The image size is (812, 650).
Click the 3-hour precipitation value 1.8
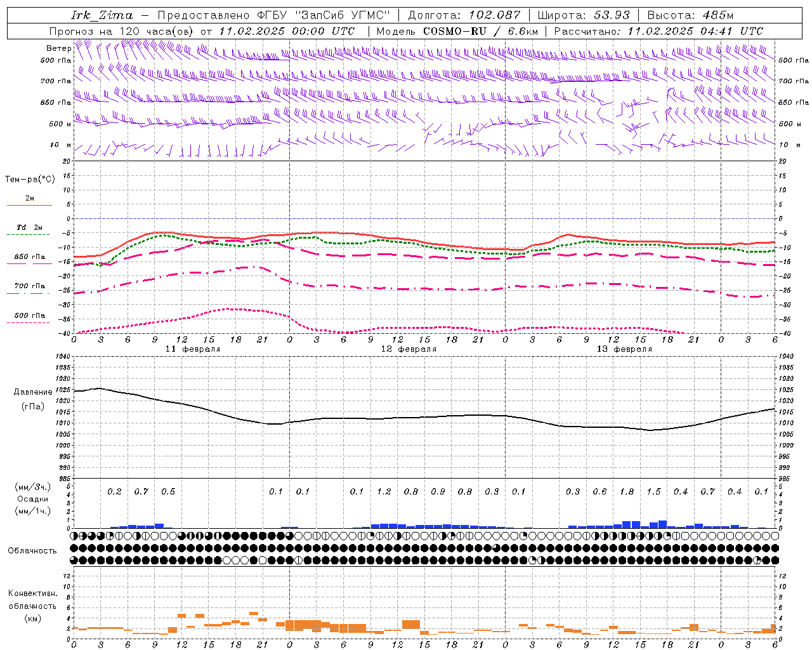point(627,492)
